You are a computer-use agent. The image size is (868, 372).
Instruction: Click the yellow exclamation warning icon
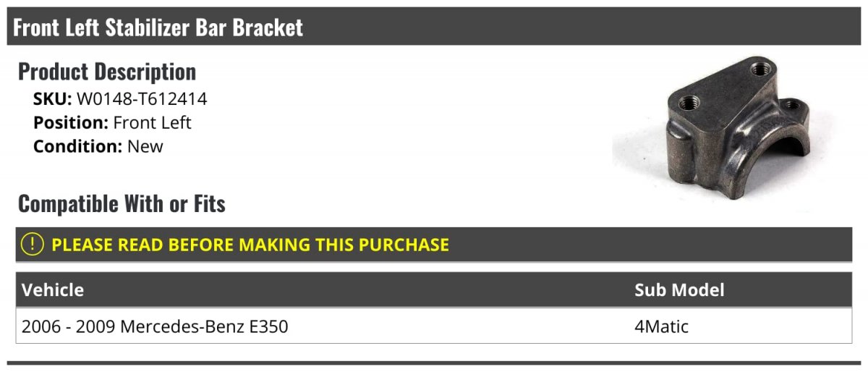pyautogui.click(x=33, y=245)
